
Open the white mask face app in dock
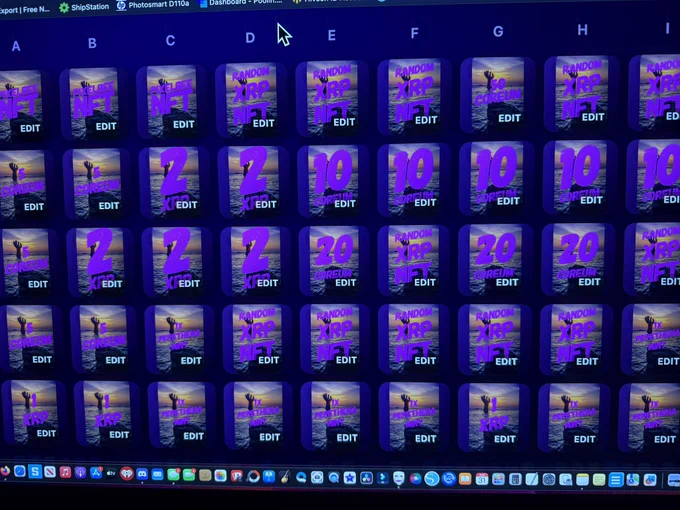coord(399,478)
